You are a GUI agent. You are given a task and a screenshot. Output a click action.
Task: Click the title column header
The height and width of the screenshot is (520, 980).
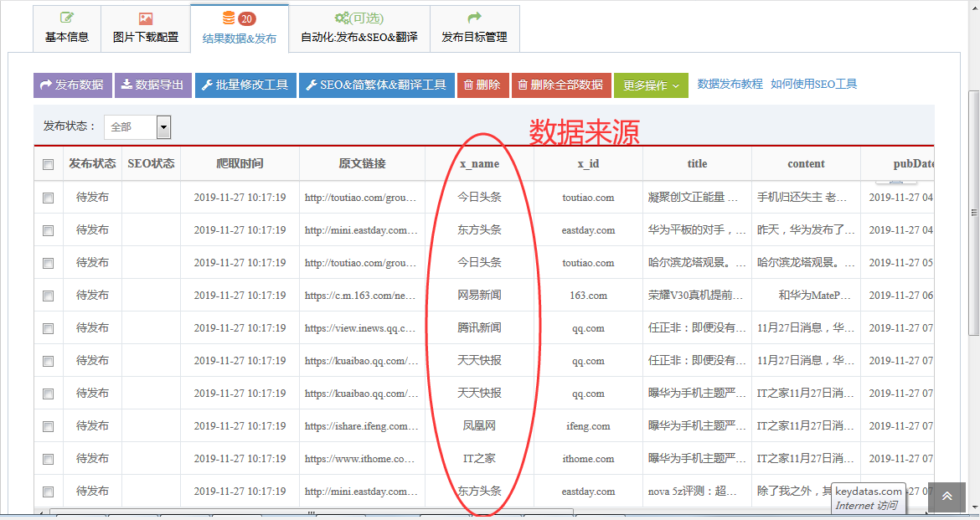coord(698,164)
